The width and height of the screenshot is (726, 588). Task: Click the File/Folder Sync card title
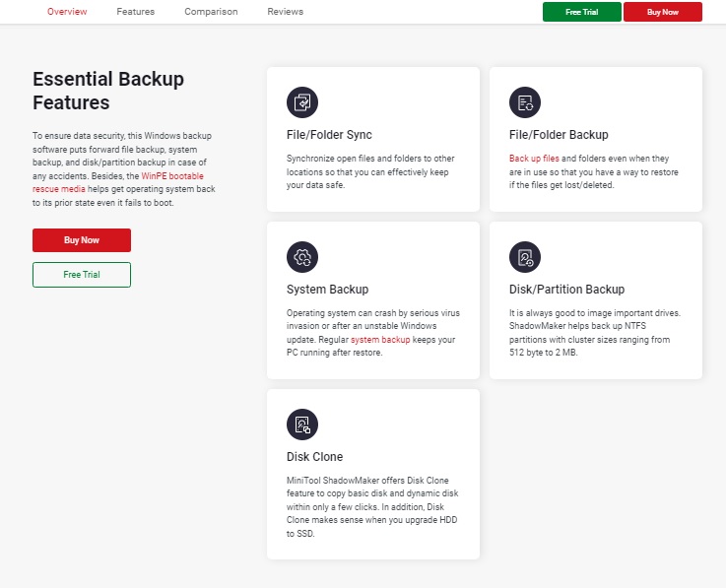coord(329,135)
